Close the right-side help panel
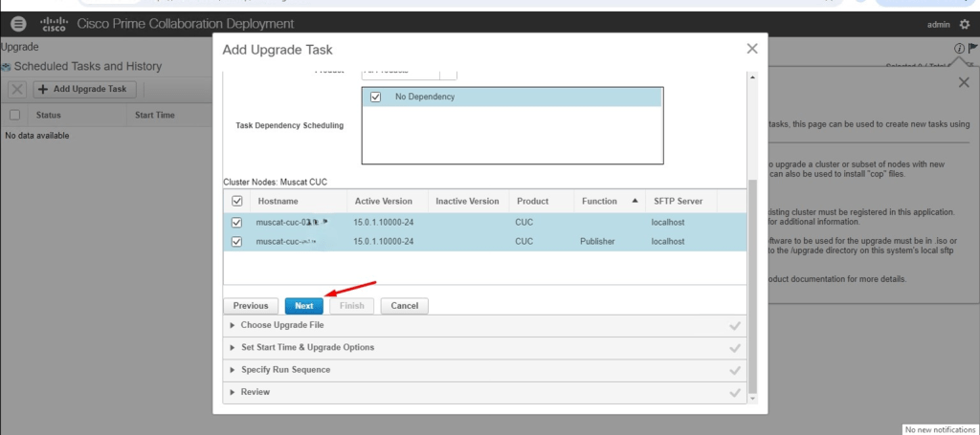Image resolution: width=980 pixels, height=435 pixels. [964, 83]
